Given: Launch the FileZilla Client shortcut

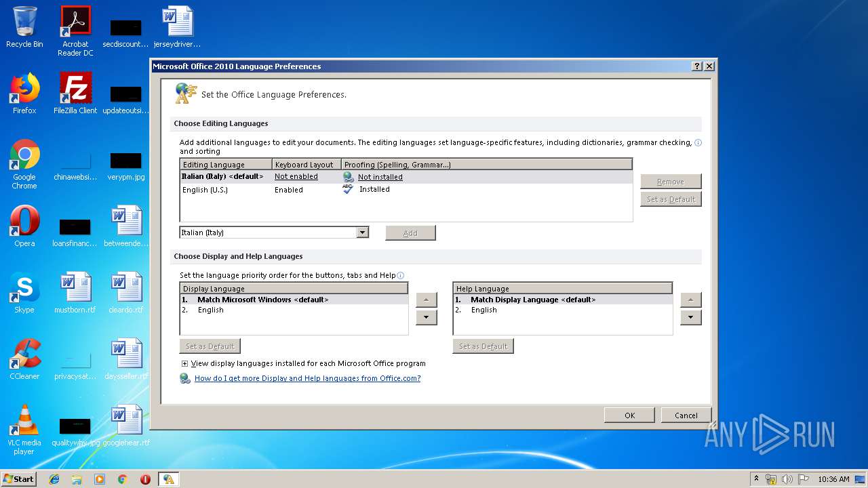Looking at the screenshot, I should click(x=75, y=94).
